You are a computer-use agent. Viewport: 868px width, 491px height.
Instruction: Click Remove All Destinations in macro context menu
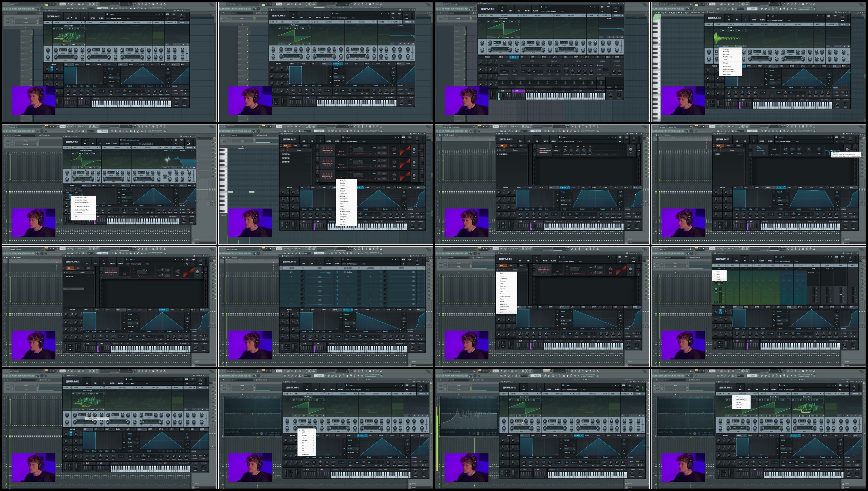coord(82,206)
